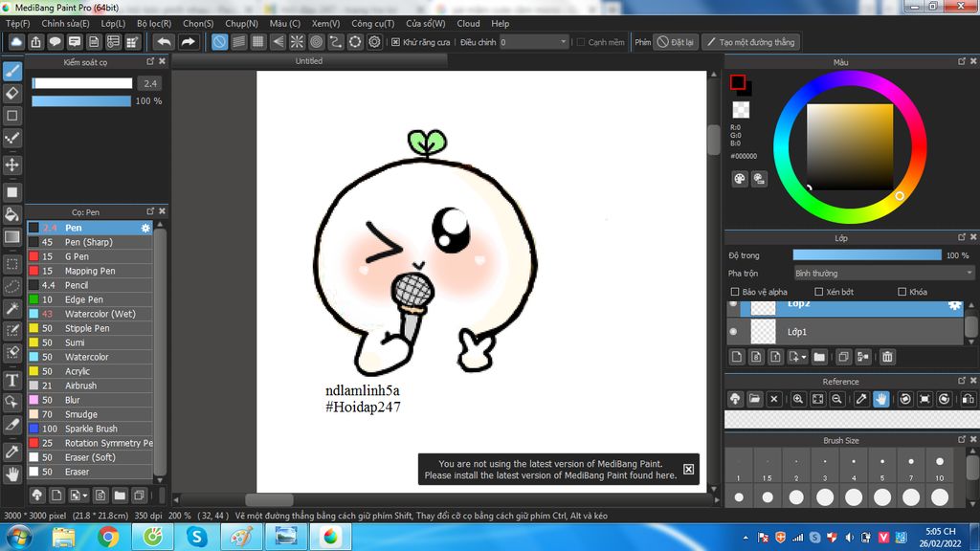
Task: Enable the Xén bớt checkbox
Action: [x=819, y=292]
